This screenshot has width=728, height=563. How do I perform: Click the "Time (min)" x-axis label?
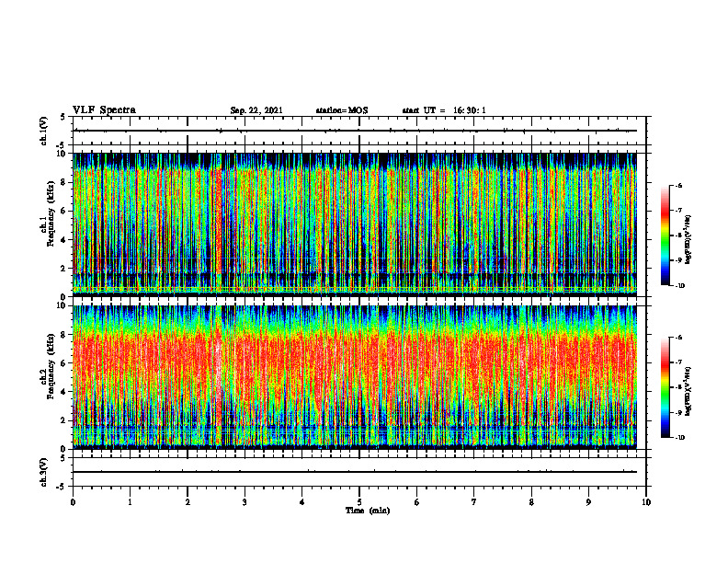(368, 511)
